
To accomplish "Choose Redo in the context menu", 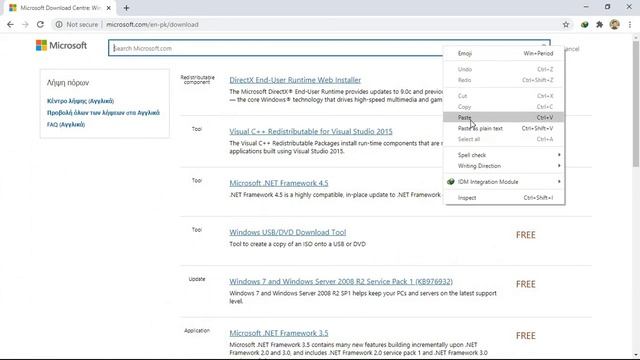I will 504,80.
